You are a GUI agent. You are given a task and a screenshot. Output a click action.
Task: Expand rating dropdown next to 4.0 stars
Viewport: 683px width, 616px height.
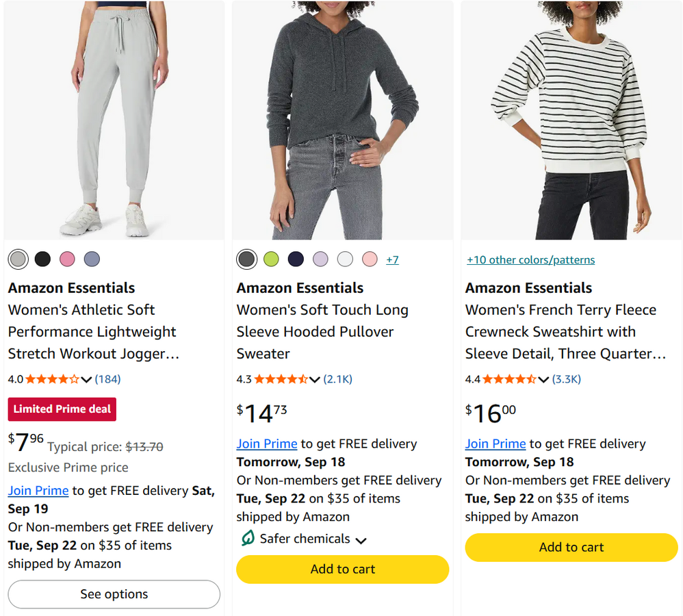[x=86, y=379]
